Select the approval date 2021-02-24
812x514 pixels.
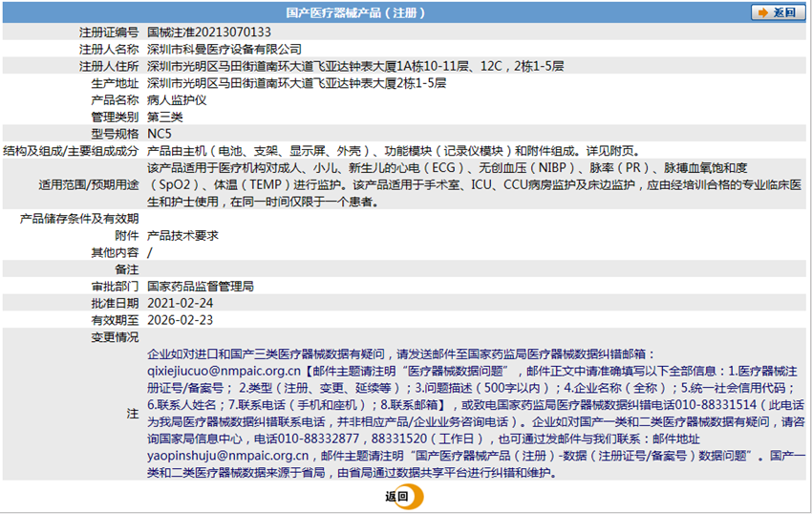point(181,303)
